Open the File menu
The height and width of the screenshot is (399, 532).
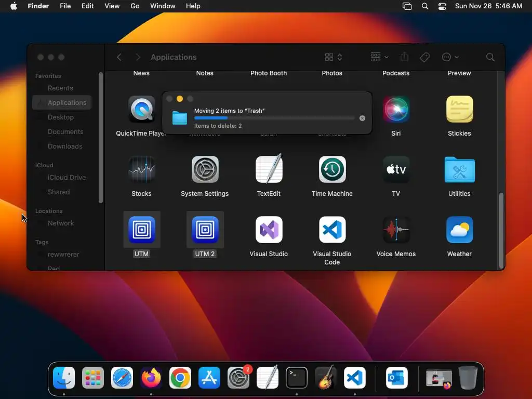tap(65, 6)
